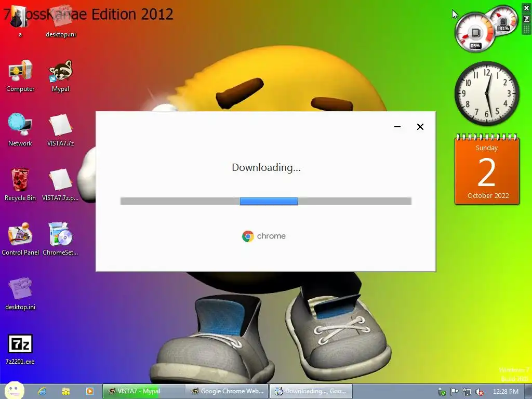Select the desktop.ini icon above 7z2201.exe
This screenshot has width=532, height=399.
(20, 294)
